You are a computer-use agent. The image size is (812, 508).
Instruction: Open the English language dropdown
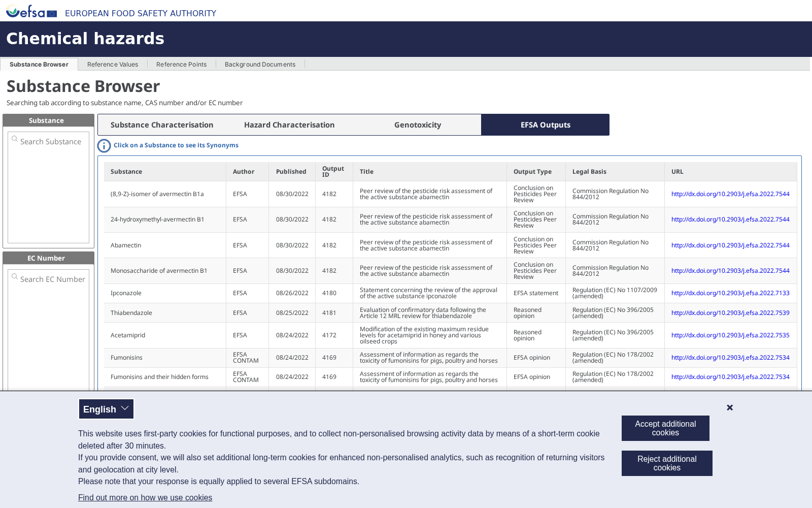106,409
